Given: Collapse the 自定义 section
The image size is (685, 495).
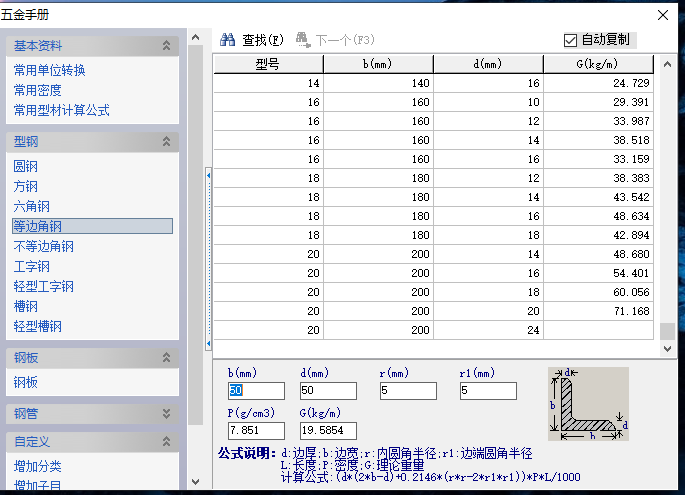Looking at the screenshot, I should tap(166, 442).
